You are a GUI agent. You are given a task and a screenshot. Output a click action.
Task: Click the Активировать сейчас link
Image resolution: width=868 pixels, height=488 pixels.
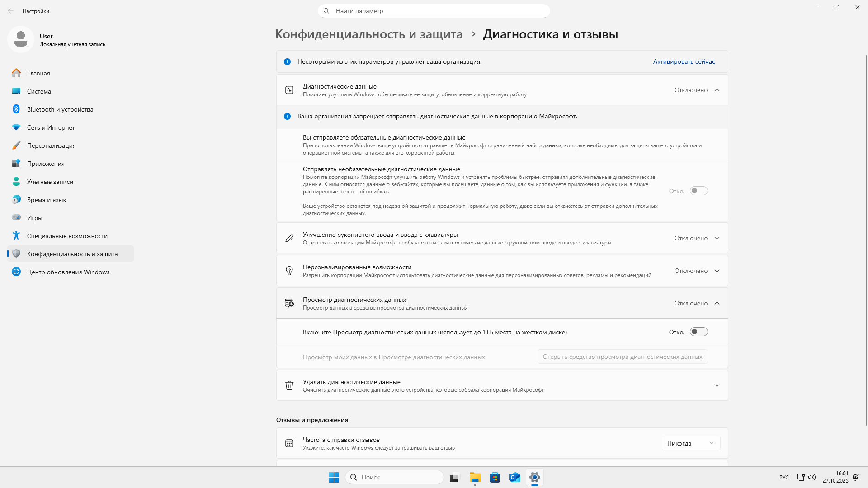(x=684, y=61)
